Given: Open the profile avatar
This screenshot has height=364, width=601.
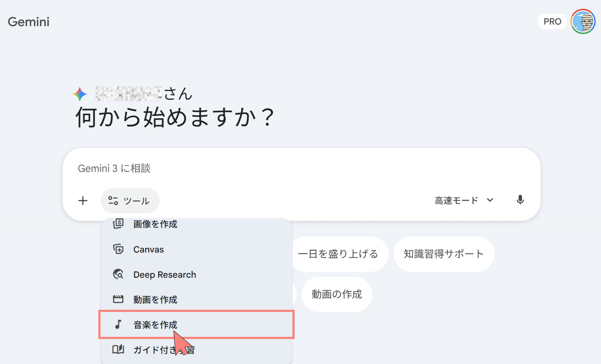Looking at the screenshot, I should pyautogui.click(x=583, y=22).
